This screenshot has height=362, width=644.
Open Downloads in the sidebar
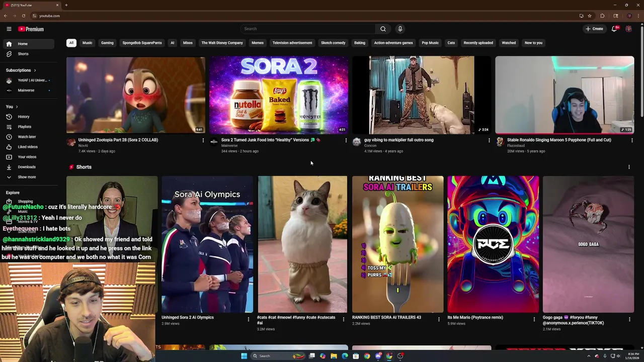[28, 167]
